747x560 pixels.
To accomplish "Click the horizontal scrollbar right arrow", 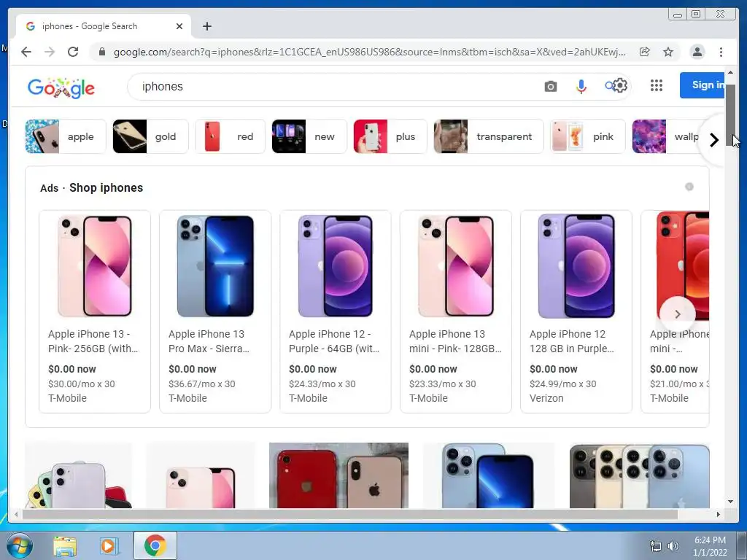I will pos(719,514).
